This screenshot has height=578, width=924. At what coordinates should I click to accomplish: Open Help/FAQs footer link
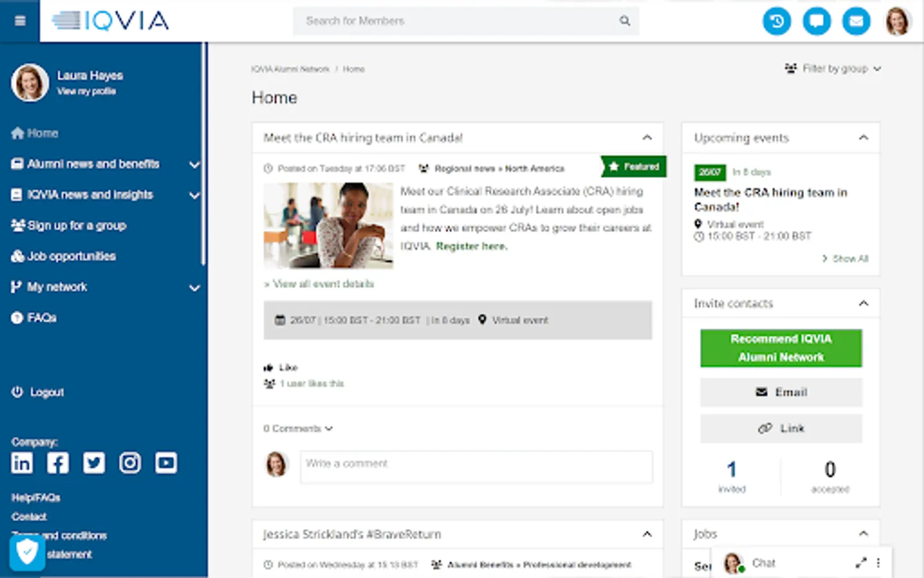[x=36, y=498]
